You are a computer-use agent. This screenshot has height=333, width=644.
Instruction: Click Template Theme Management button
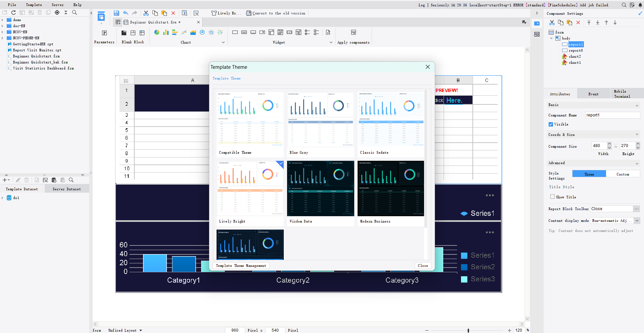[241, 266]
